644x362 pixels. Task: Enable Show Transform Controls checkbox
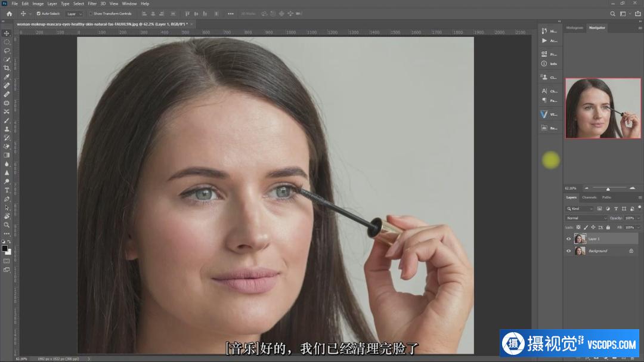point(91,14)
